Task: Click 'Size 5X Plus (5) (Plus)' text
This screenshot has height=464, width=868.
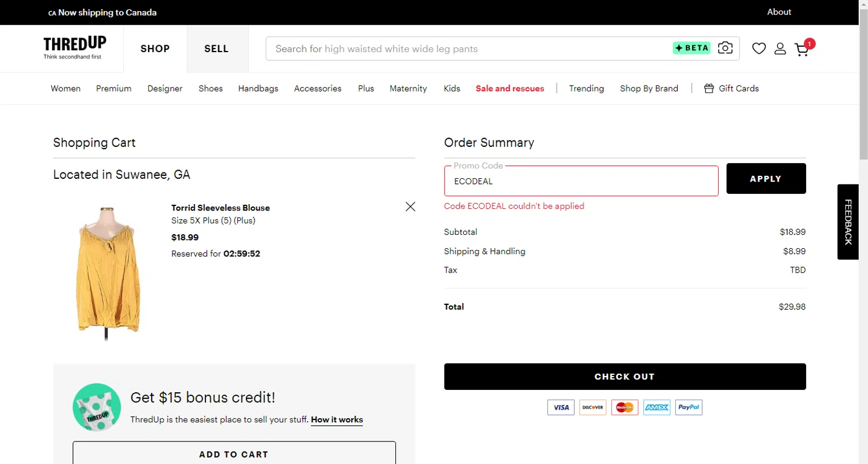Action: [214, 220]
